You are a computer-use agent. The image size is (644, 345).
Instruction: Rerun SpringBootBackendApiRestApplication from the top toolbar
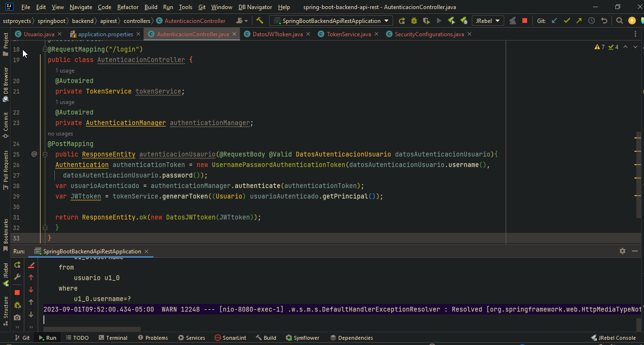pyautogui.click(x=402, y=21)
